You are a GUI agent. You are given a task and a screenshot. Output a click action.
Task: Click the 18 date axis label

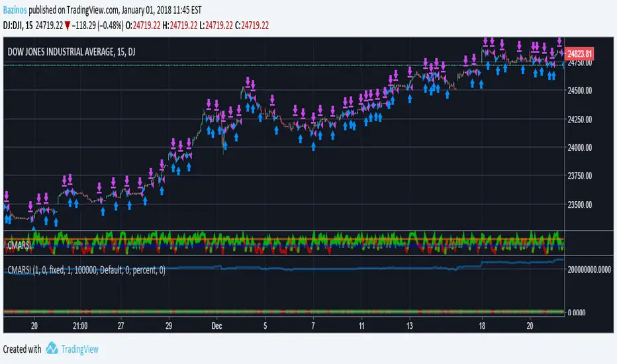tap(482, 326)
